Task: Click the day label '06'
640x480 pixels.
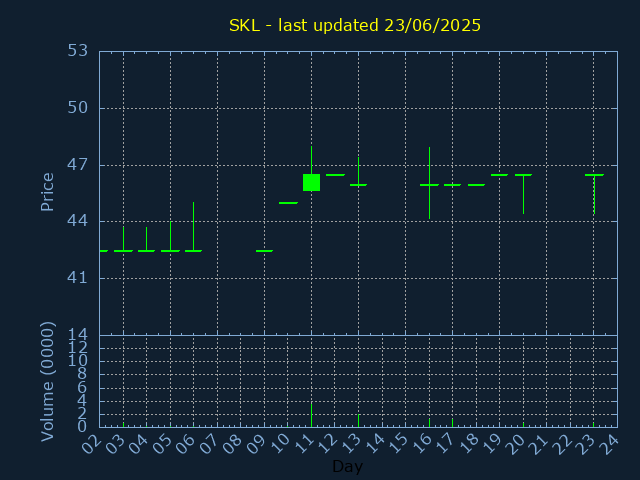Action: (186, 444)
